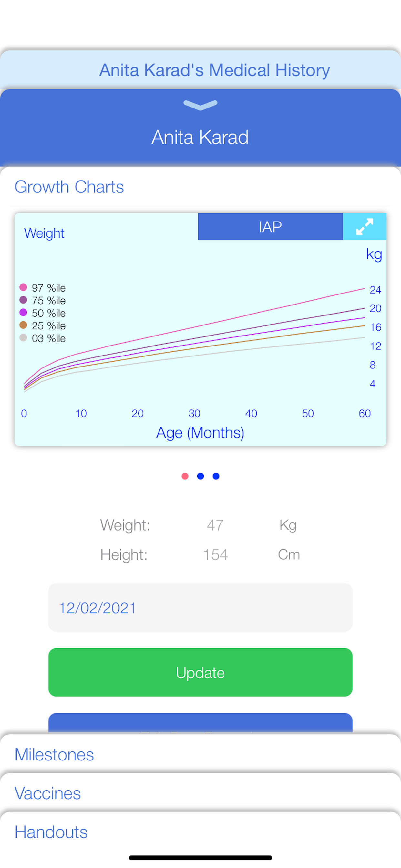Edit the weight value 47
Viewport: 401px width, 868px height.
pos(215,525)
